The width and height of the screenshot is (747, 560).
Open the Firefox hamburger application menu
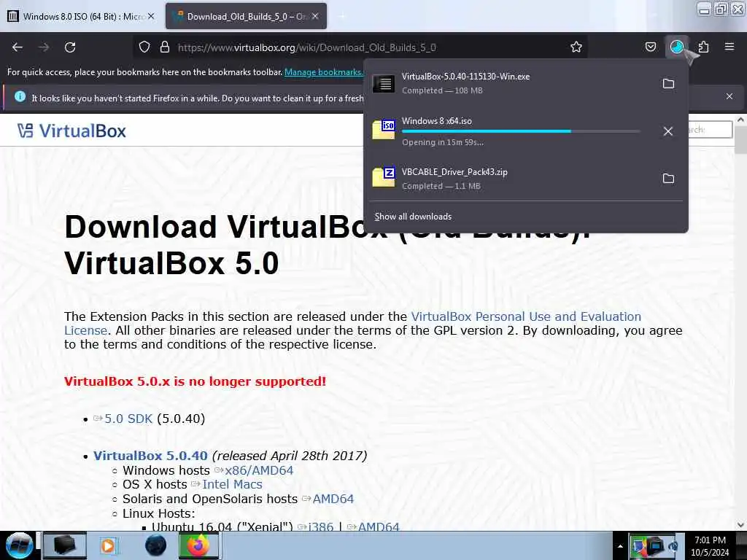(729, 47)
